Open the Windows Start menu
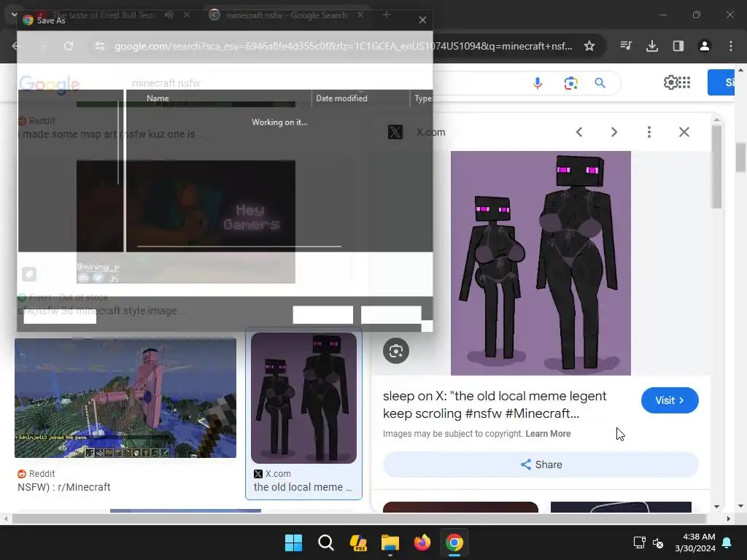 [293, 542]
